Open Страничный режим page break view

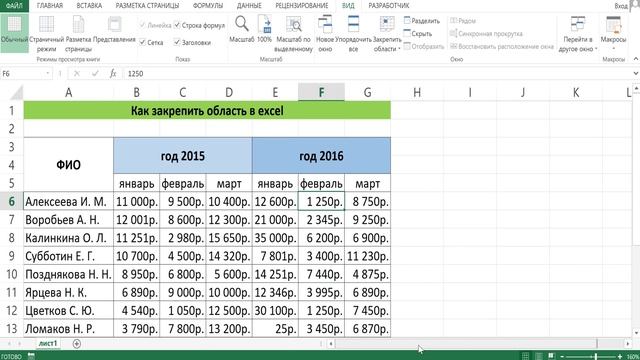46,34
